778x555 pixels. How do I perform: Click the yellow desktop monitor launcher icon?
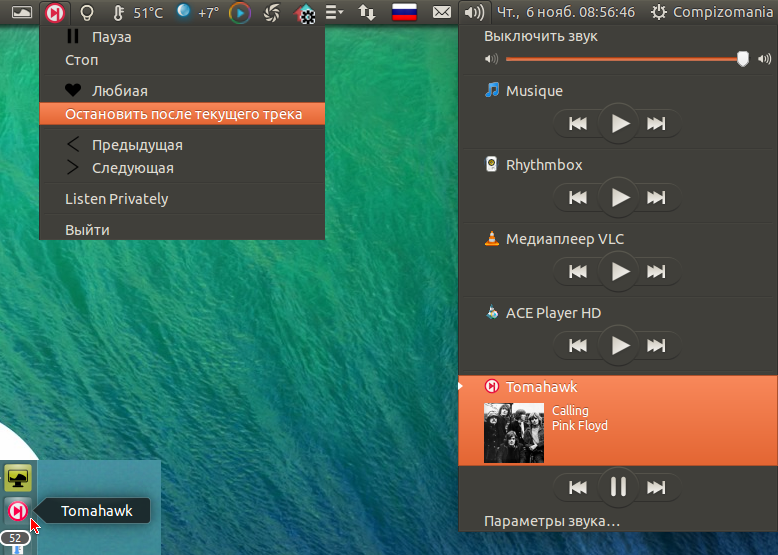pyautogui.click(x=18, y=478)
